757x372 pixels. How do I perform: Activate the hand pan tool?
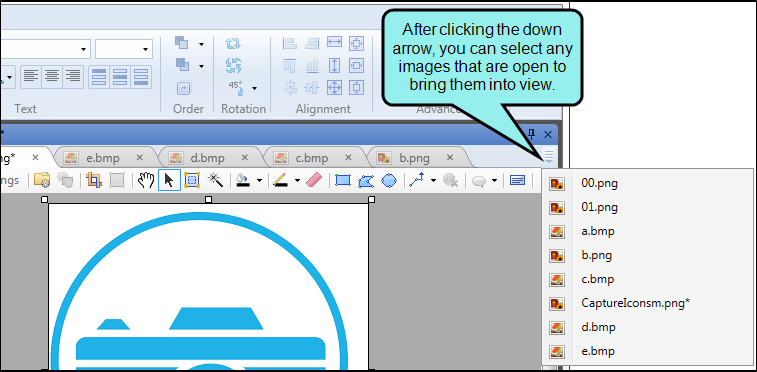[x=146, y=180]
